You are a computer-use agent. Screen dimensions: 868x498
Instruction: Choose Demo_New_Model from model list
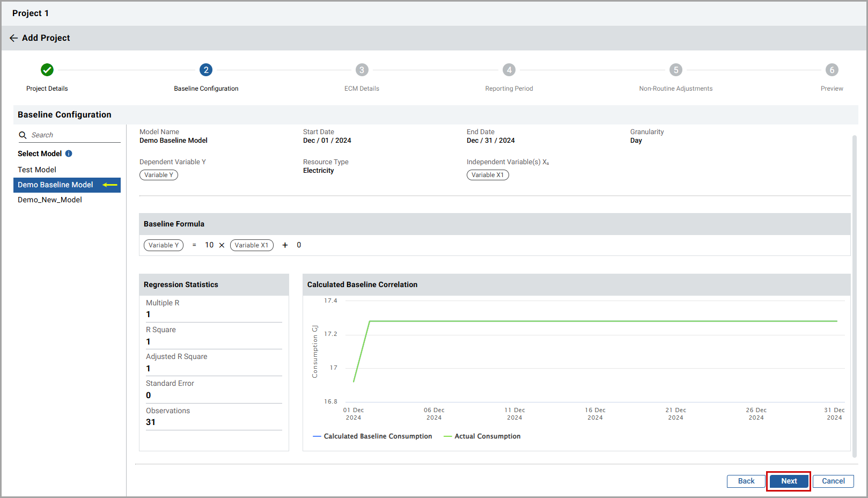pos(50,200)
